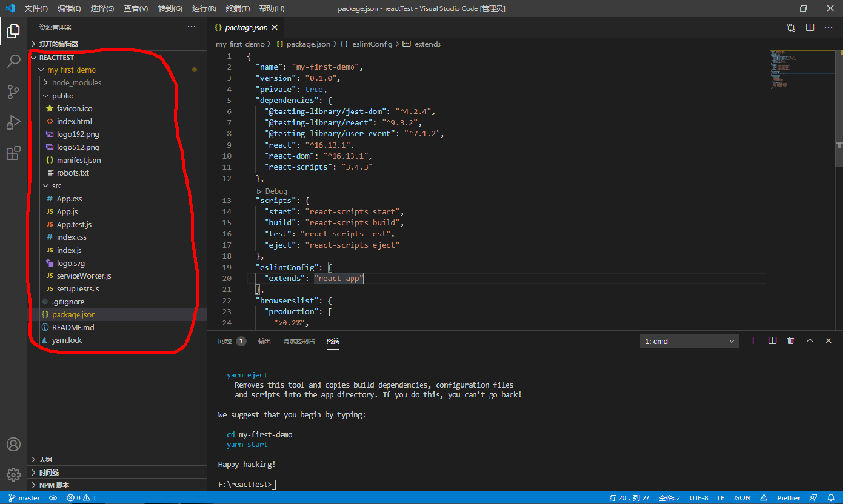Open the Run menu
This screenshot has width=868, height=504.
(x=204, y=8)
